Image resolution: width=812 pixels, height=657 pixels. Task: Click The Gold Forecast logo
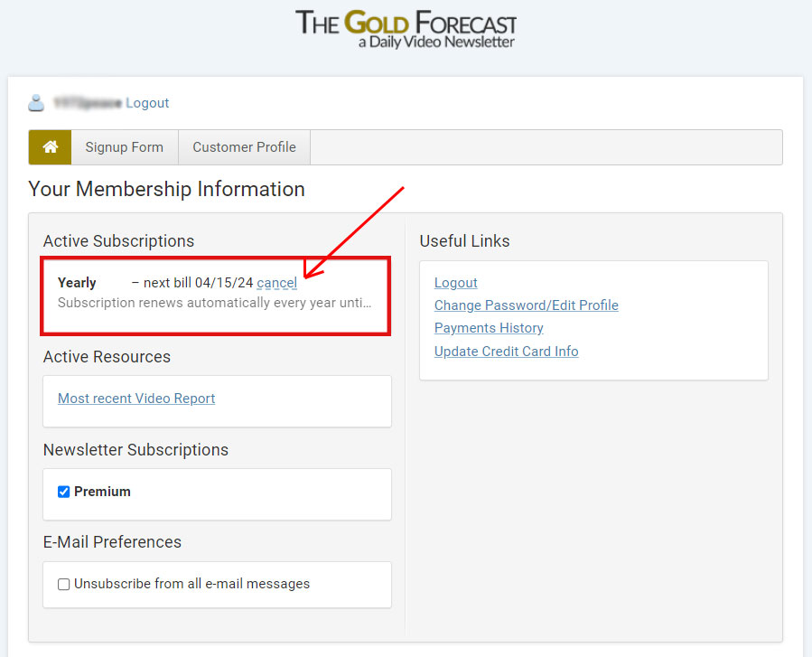coord(406,29)
